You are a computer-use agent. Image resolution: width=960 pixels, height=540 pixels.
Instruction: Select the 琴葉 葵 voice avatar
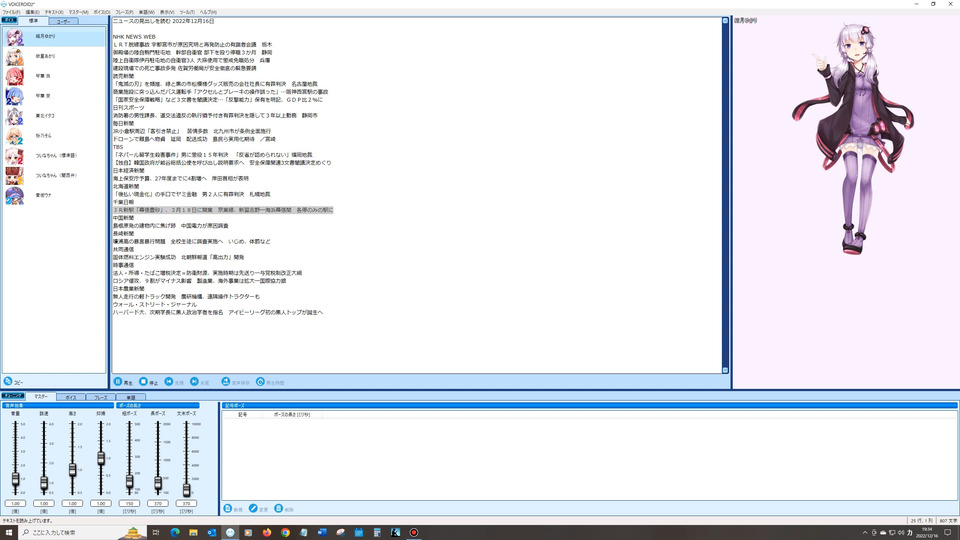(14, 96)
